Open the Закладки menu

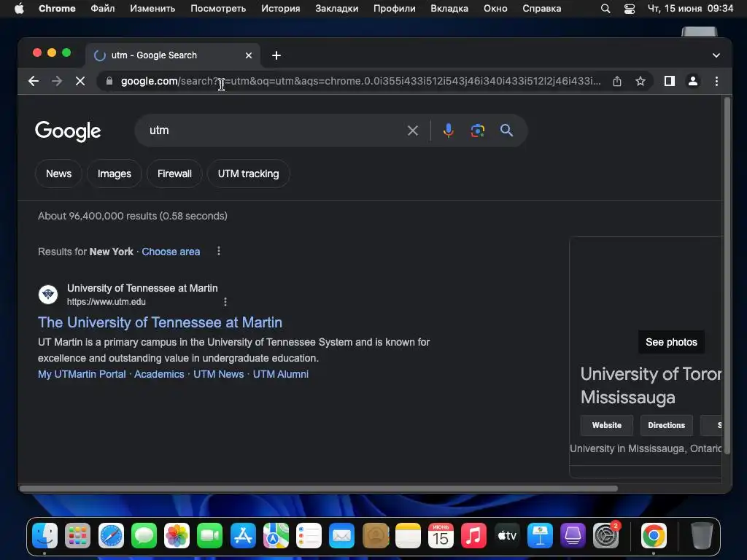[x=336, y=8]
